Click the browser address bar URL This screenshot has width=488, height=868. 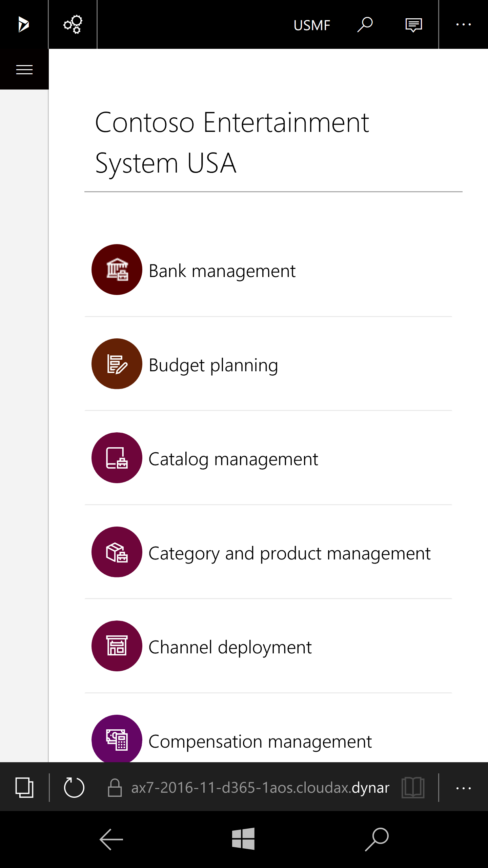(260, 788)
